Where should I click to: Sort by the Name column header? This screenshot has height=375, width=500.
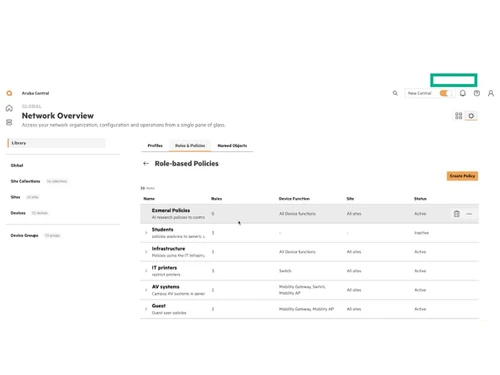coord(149,199)
